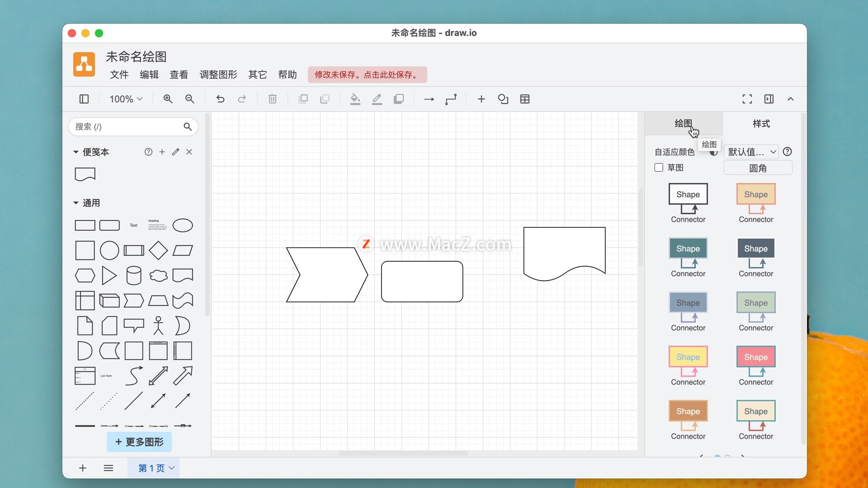Choose the hexagon shape in General library
The image size is (868, 488).
(x=85, y=276)
